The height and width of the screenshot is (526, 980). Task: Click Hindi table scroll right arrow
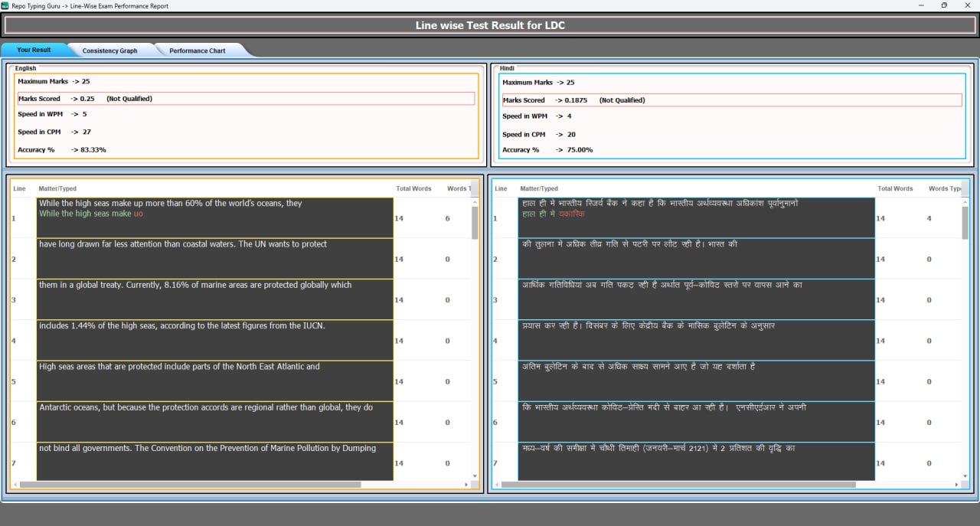click(x=957, y=485)
